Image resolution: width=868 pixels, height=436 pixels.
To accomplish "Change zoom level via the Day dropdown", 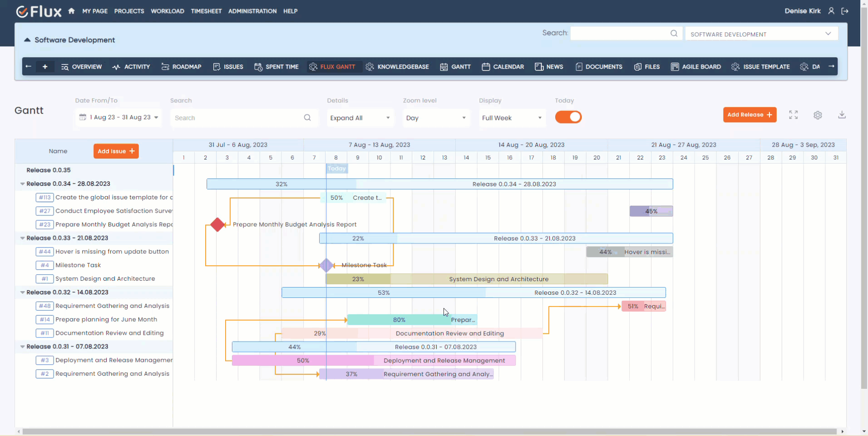I will (435, 118).
